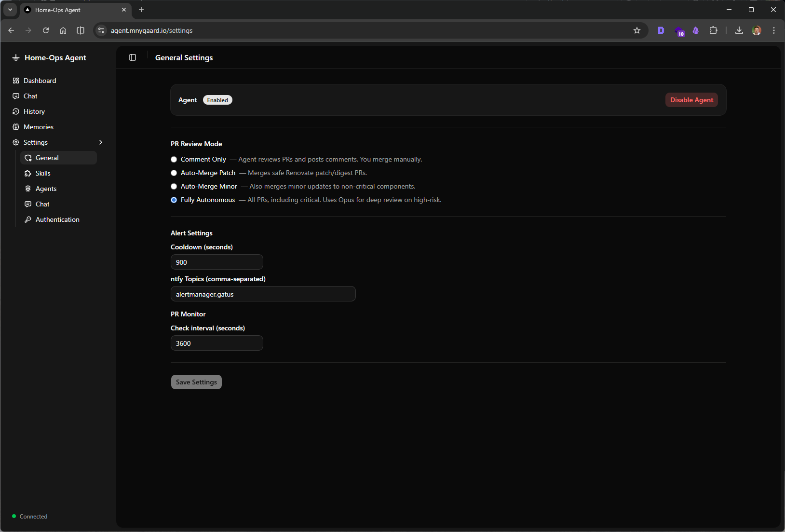
Task: Click the PR Review Mode heading
Action: pos(196,144)
